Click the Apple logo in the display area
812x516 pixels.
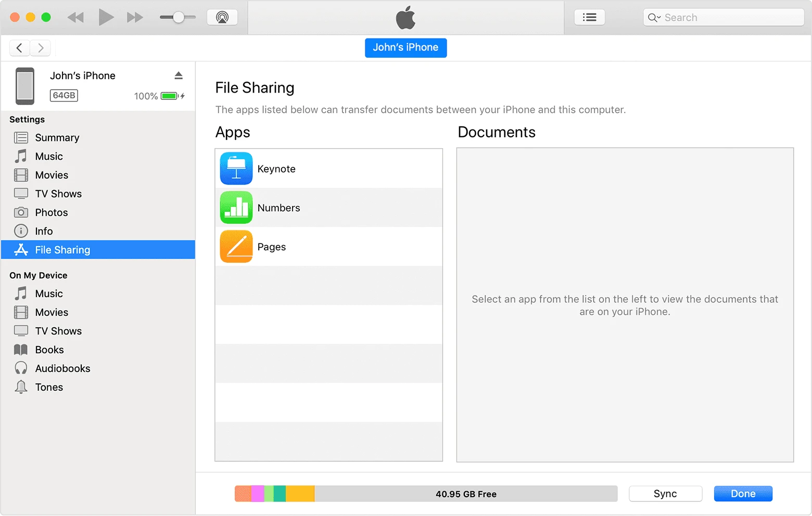coord(406,18)
